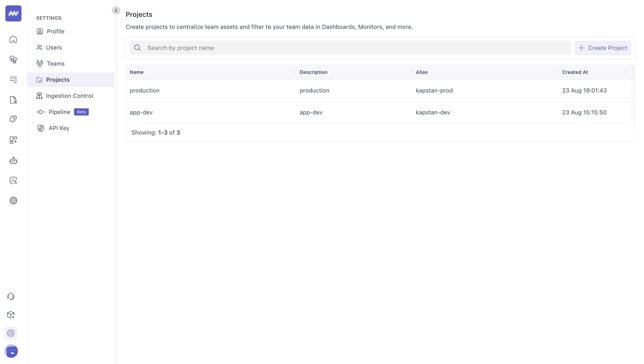Click the Profile settings icon
The image size is (644, 364).
coord(40,31)
